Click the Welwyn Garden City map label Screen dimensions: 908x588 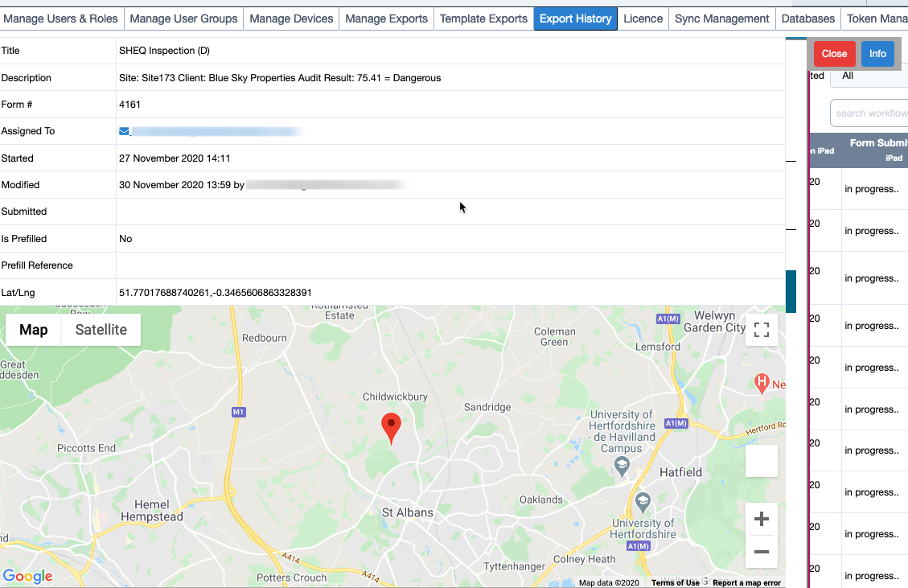tap(715, 322)
